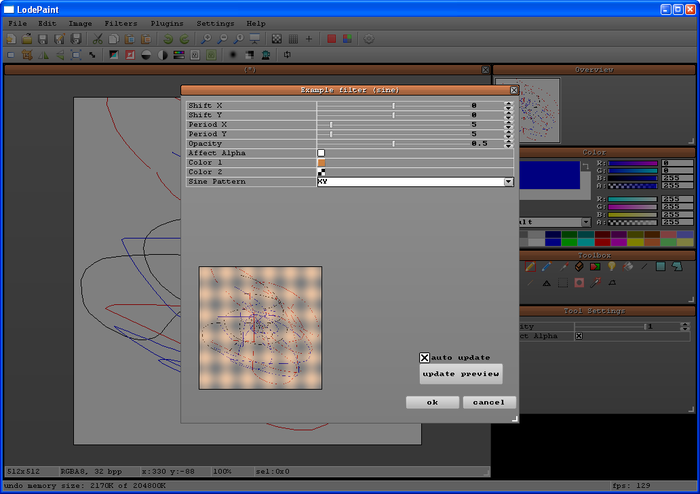
Task: Click the Zoom In magnifier icon
Action: coord(205,39)
